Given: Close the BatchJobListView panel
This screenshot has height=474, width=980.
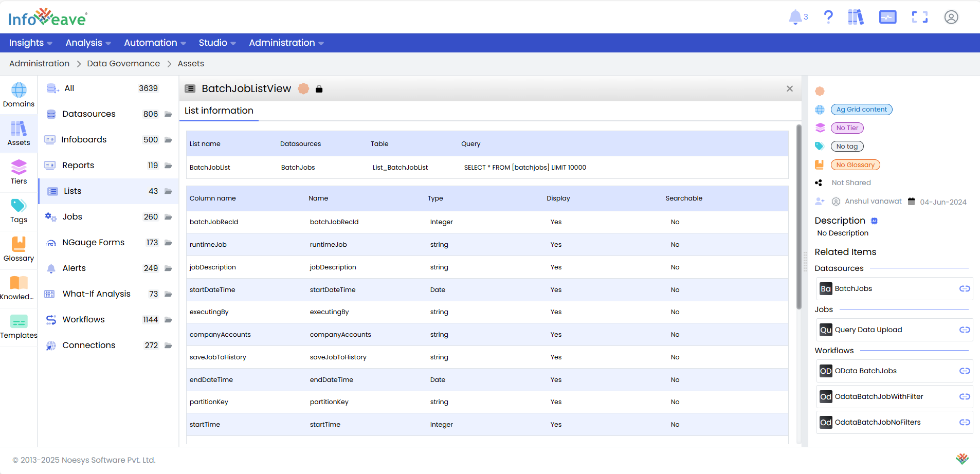Looking at the screenshot, I should click(789, 89).
